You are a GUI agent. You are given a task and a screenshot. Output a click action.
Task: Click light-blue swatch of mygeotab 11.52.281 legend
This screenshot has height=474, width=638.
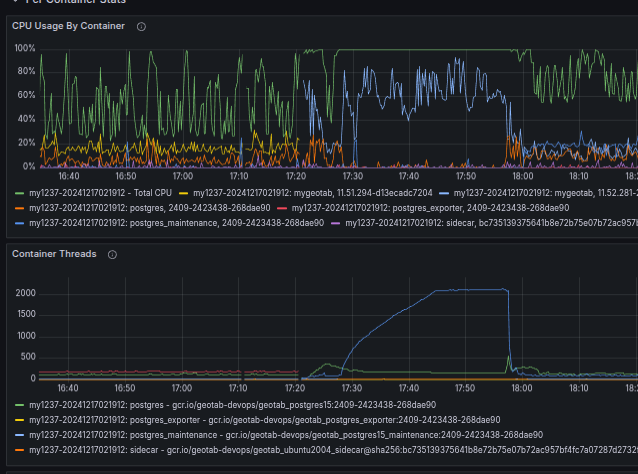point(444,193)
